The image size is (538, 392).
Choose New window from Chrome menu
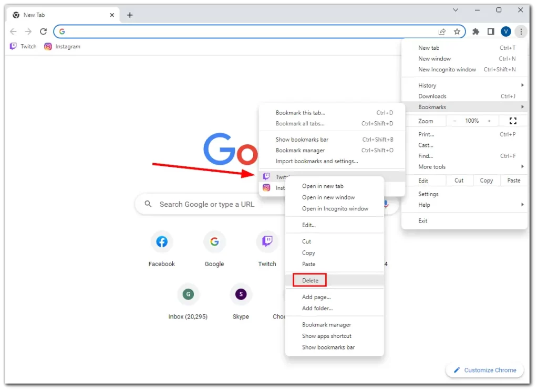[464, 59]
